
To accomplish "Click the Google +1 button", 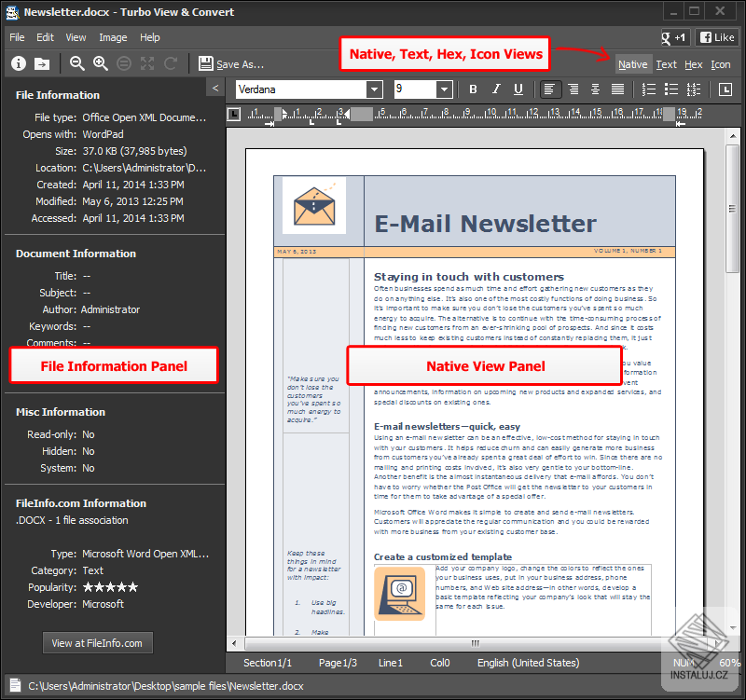I will [673, 37].
